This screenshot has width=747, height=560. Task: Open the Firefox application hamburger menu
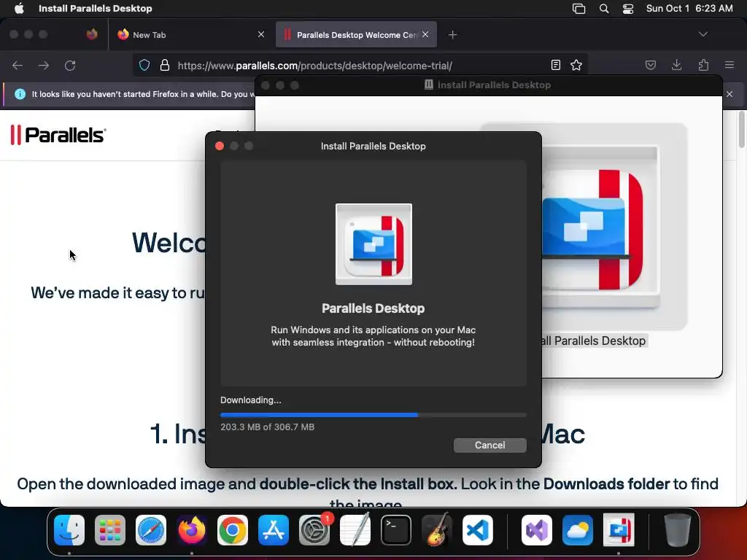tap(729, 65)
